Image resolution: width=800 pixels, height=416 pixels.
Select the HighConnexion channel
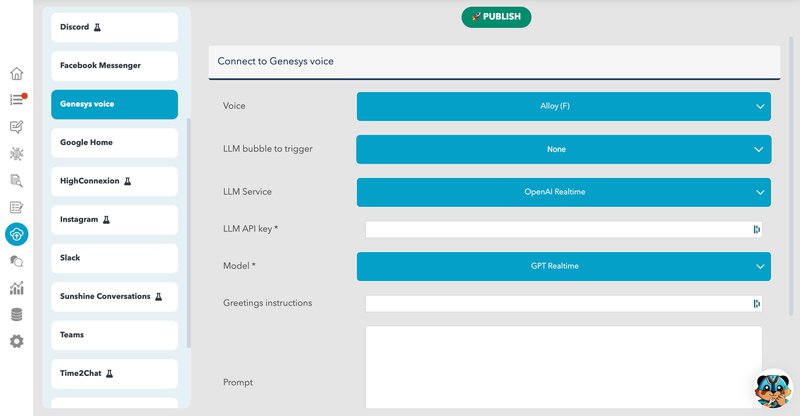click(x=114, y=181)
